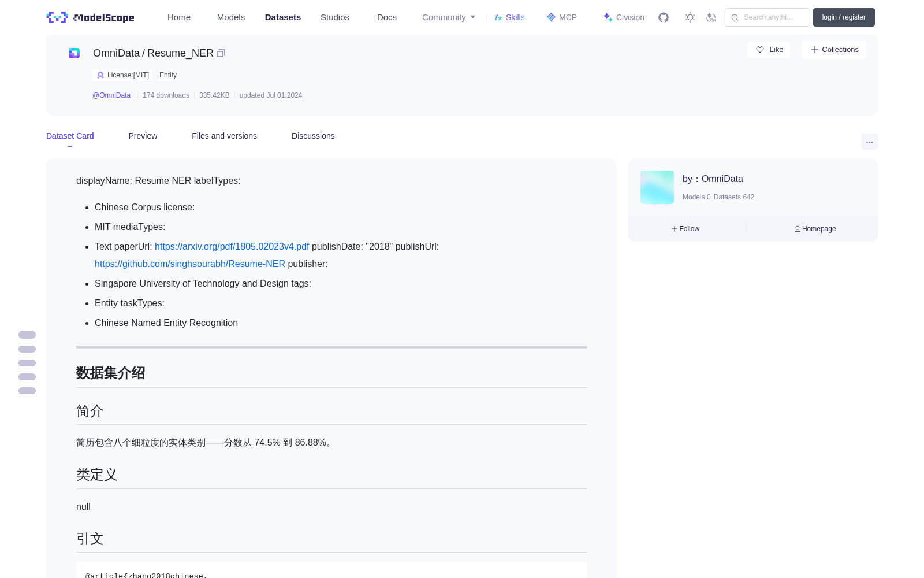Click the License:[MIT] badge

[x=123, y=75]
